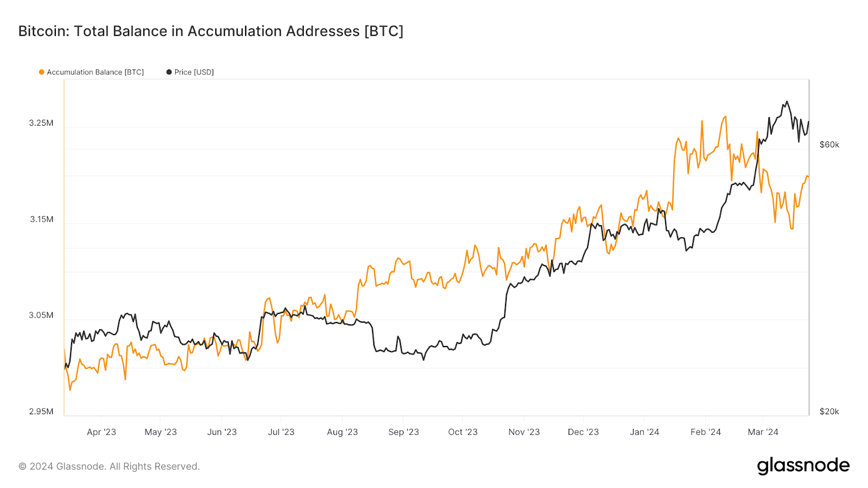Click the $20k price axis label
The image size is (868, 488).
829,412
